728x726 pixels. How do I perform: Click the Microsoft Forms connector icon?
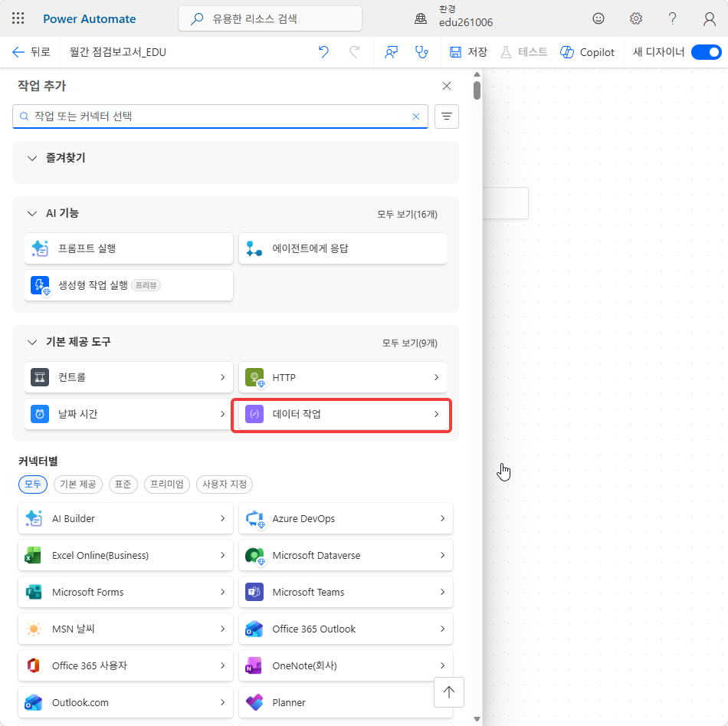click(34, 593)
